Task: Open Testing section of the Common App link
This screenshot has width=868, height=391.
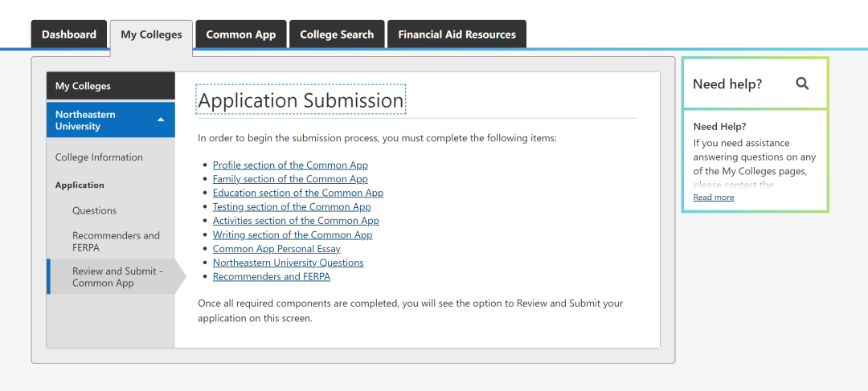Action: click(292, 207)
